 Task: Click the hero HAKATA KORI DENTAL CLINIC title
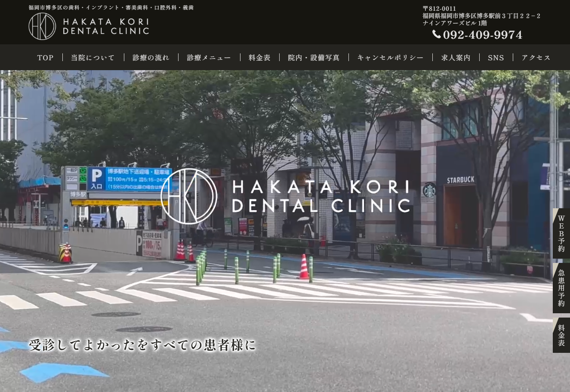click(x=321, y=196)
